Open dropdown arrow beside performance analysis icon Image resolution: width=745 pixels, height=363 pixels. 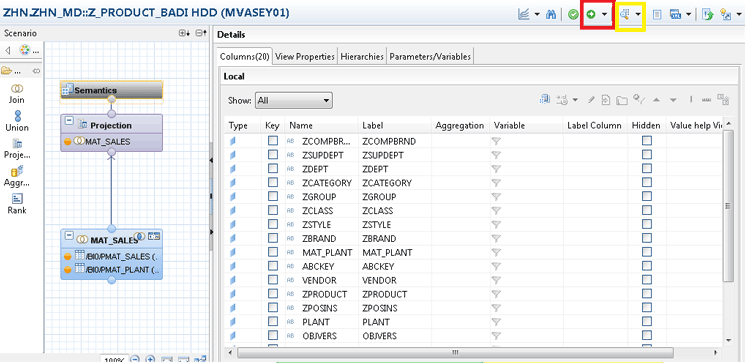point(537,15)
